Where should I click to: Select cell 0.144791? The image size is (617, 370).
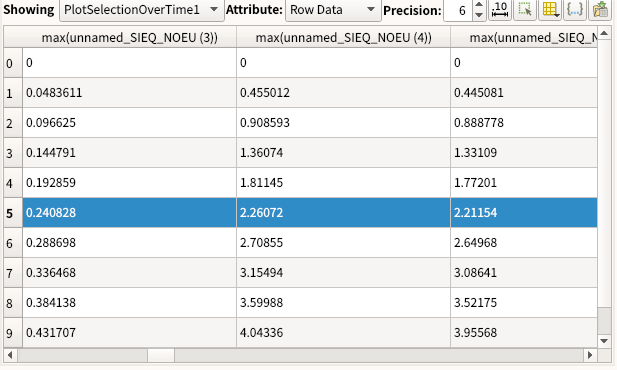click(129, 153)
